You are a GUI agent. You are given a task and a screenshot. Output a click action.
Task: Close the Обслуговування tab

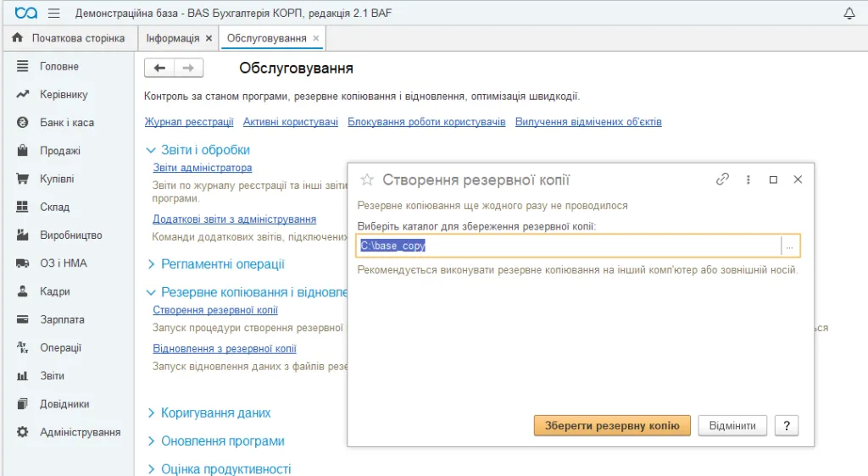tap(316, 38)
